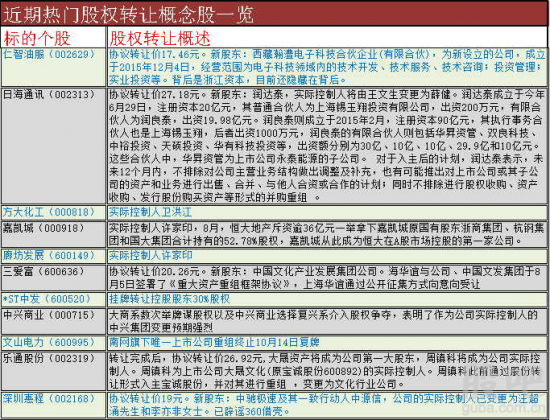Open stock 嘉凯城 (000918)
The image size is (550, 420).
tap(44, 228)
